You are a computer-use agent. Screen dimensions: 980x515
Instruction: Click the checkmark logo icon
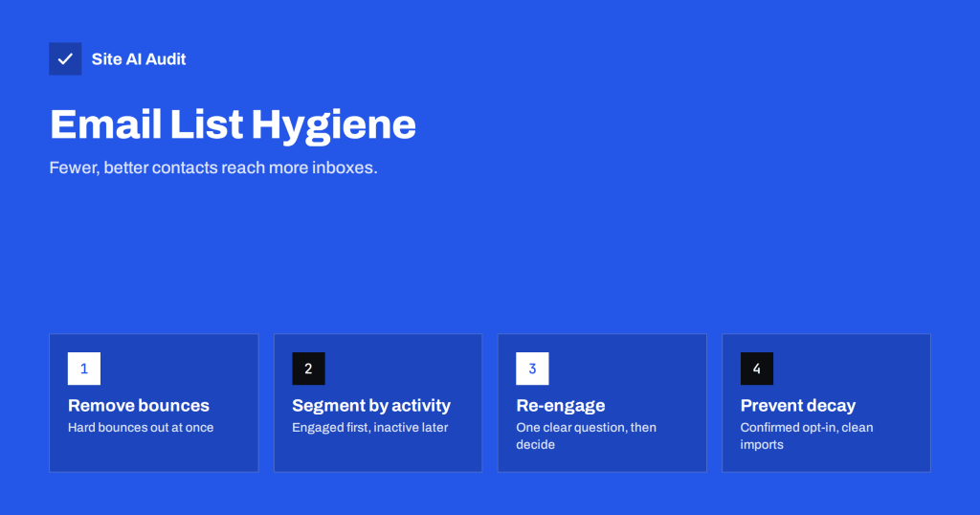point(65,58)
